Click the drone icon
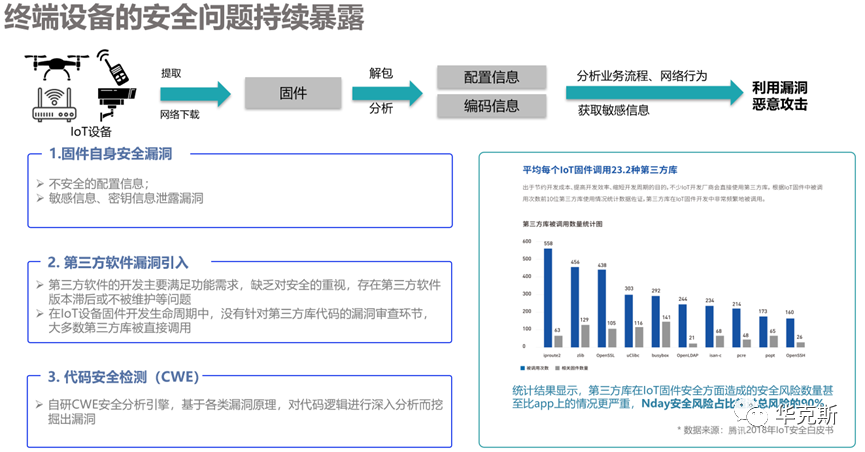The width and height of the screenshot is (865, 452). coord(56,66)
